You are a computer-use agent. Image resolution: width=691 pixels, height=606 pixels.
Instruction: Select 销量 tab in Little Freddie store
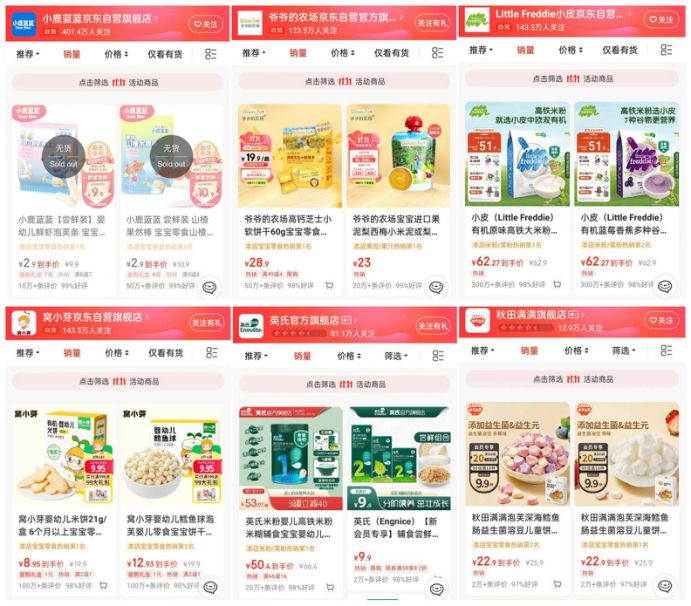(525, 50)
